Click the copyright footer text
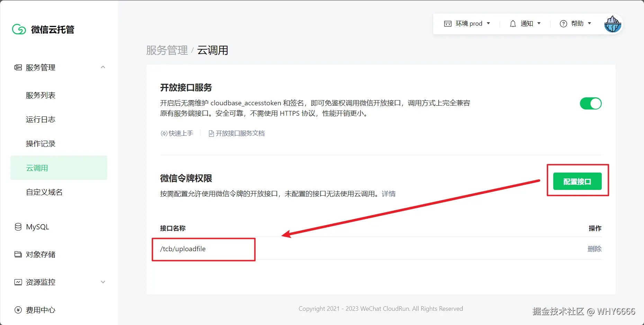Viewport: 644px width, 325px height. coord(381,309)
